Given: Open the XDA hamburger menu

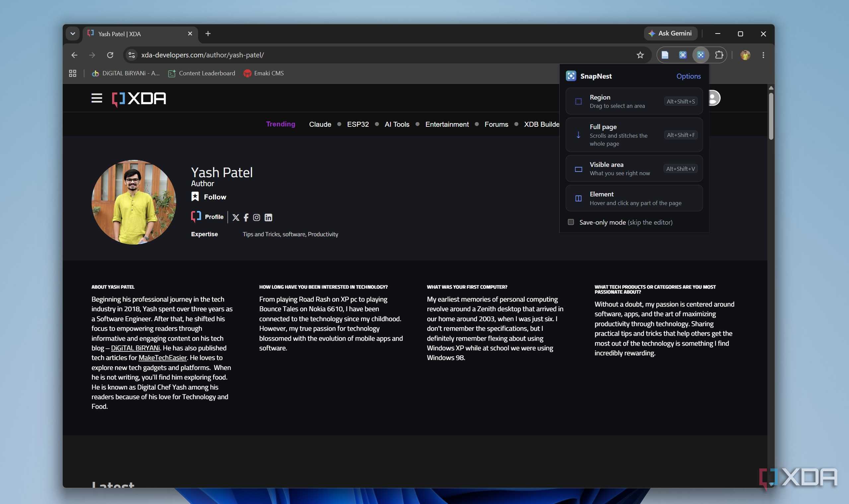Looking at the screenshot, I should pos(97,99).
